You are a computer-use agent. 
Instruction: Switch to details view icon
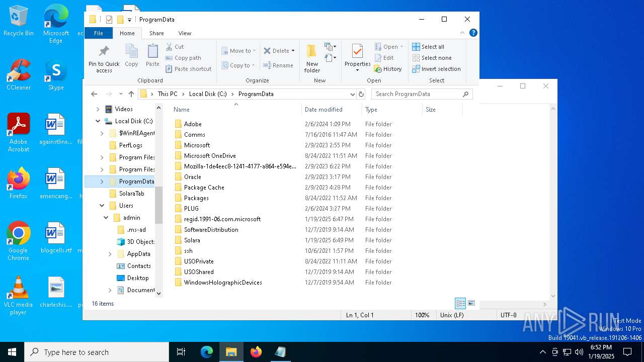click(x=460, y=303)
